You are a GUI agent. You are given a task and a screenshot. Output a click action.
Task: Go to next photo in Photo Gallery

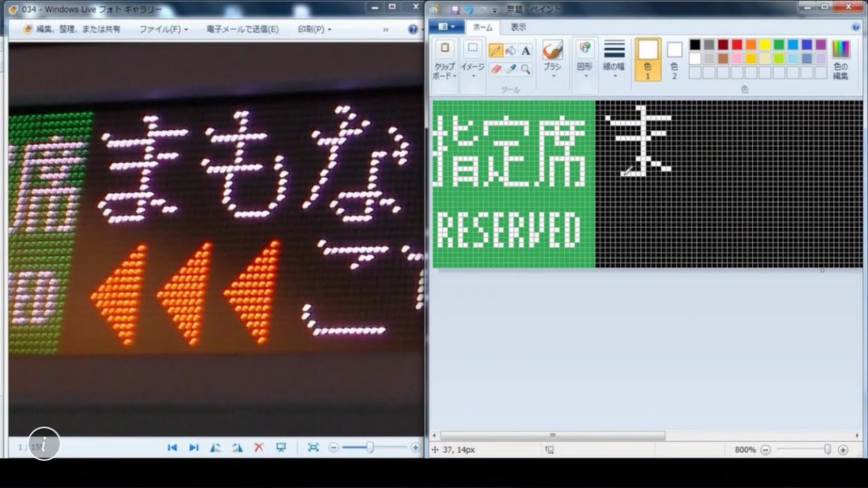194,447
